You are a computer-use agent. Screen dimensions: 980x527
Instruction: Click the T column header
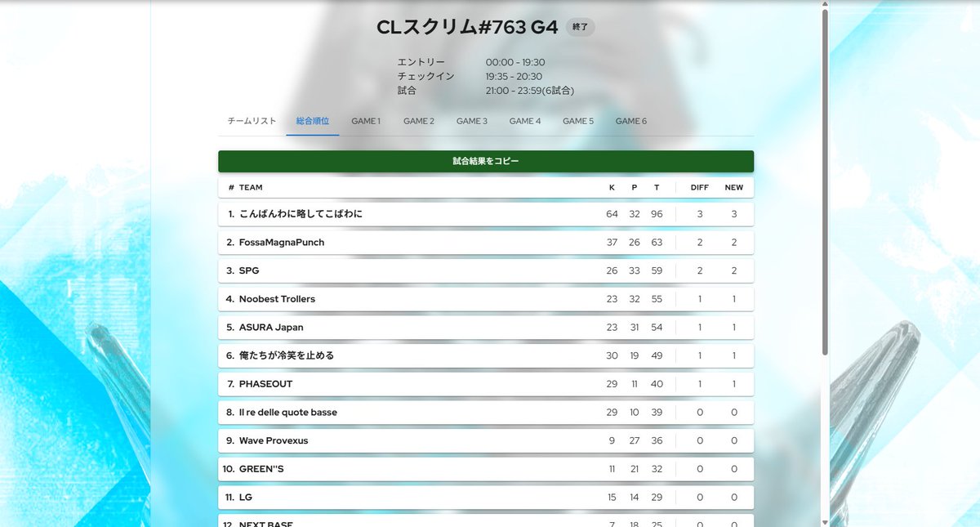(657, 188)
